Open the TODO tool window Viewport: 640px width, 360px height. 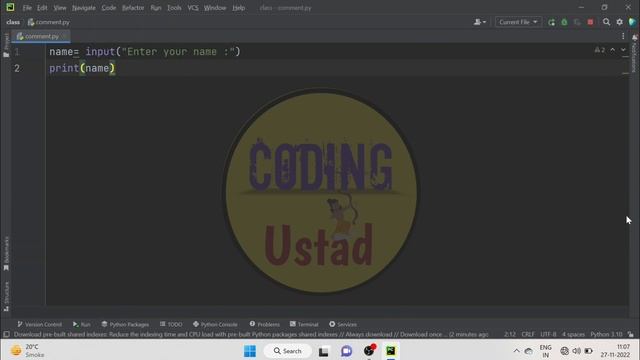coord(171,324)
